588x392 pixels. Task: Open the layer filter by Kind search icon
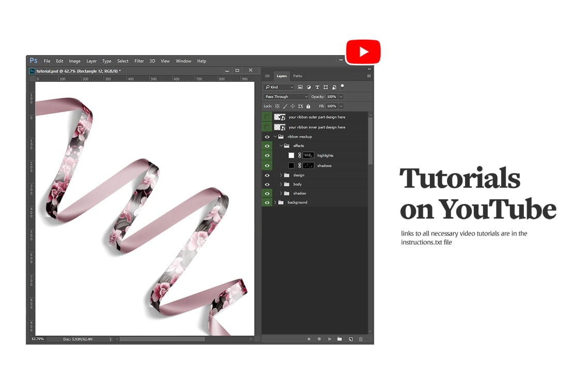click(268, 87)
